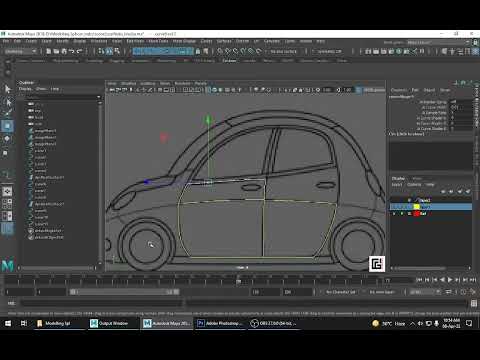Select by hierarchy mode icon
The width and height of the screenshot is (480, 360).
point(101,51)
